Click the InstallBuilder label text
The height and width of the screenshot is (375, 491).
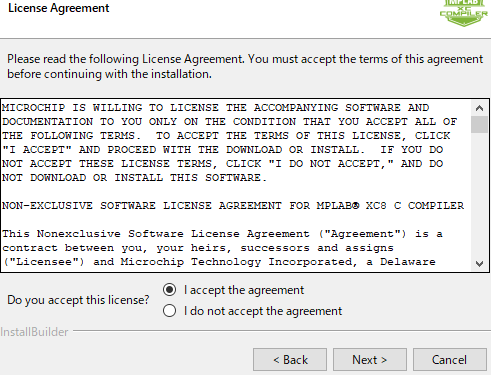point(34,332)
